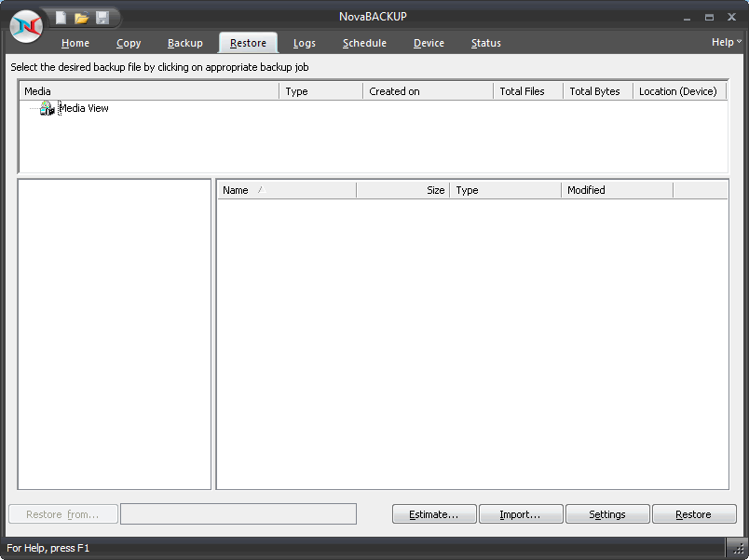Screen dimensions: 749x560
Task: Create a new job with the blank page icon
Action: pos(61,18)
